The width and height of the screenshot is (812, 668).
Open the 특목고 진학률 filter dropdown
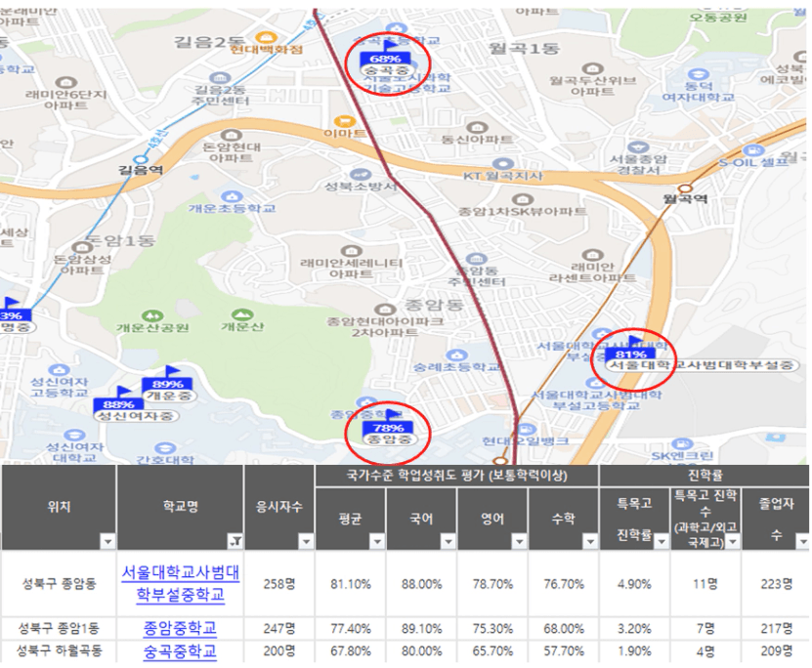coord(662,542)
